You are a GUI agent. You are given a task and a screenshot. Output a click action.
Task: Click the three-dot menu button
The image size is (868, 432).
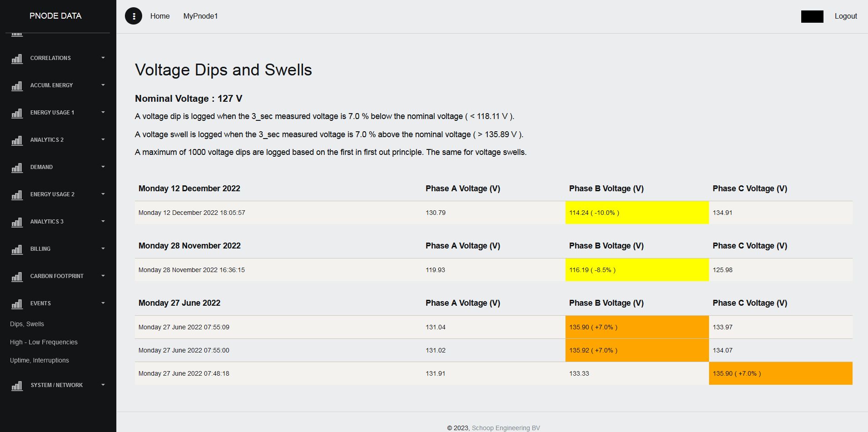tap(134, 16)
